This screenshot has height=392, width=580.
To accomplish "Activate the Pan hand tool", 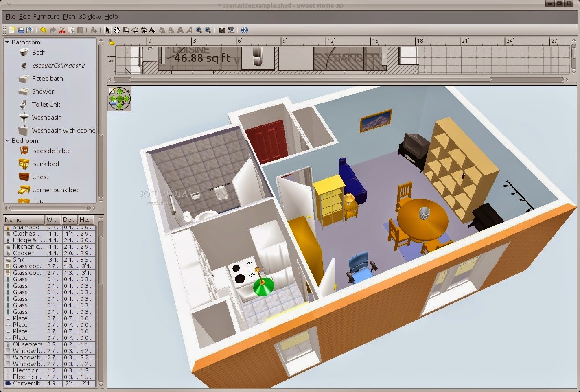I will pos(117,30).
